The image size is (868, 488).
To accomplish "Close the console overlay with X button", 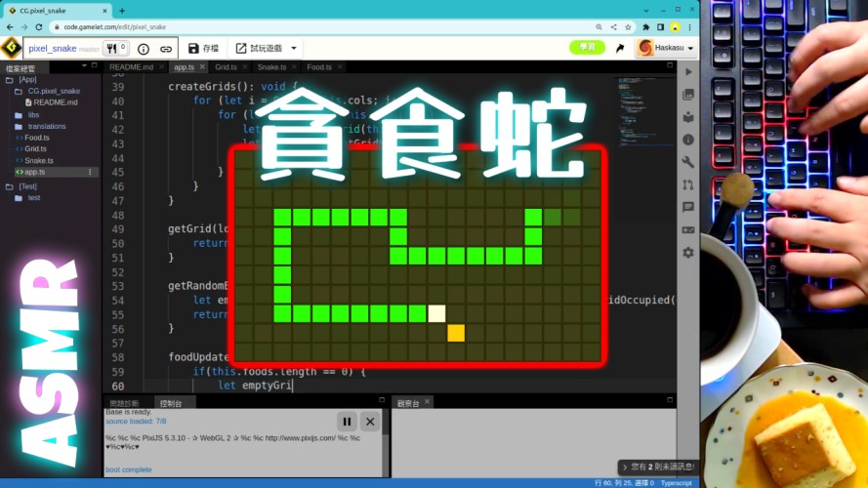I will point(370,422).
